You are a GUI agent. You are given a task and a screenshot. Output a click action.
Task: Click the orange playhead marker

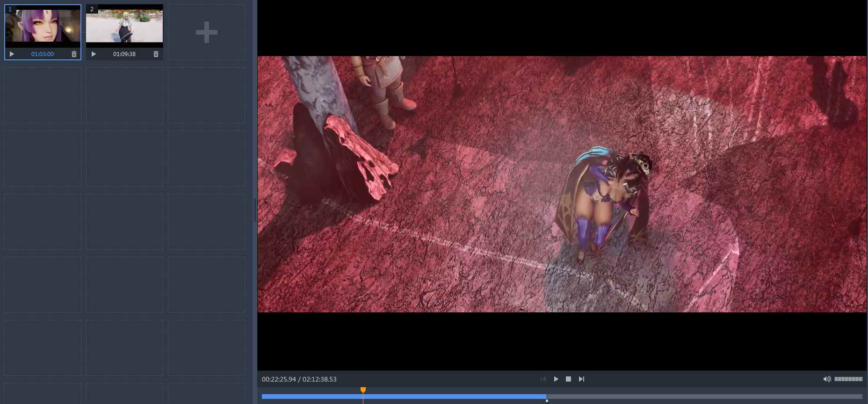[363, 390]
